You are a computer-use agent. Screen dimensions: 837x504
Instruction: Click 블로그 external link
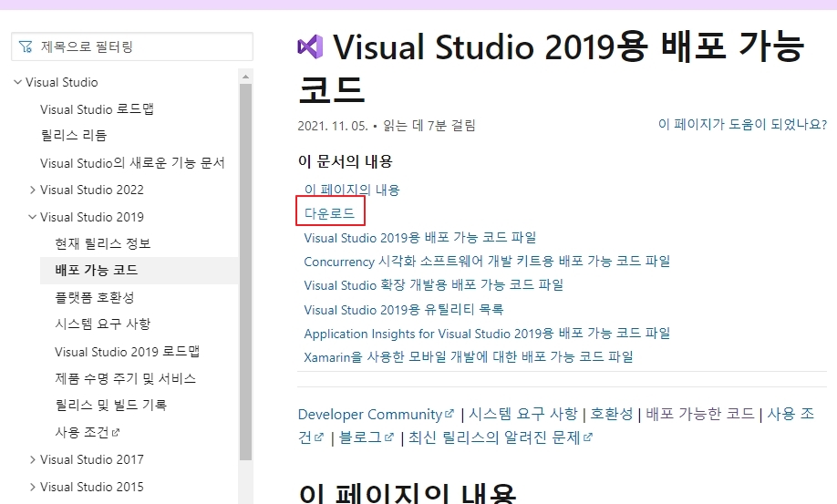point(367,437)
